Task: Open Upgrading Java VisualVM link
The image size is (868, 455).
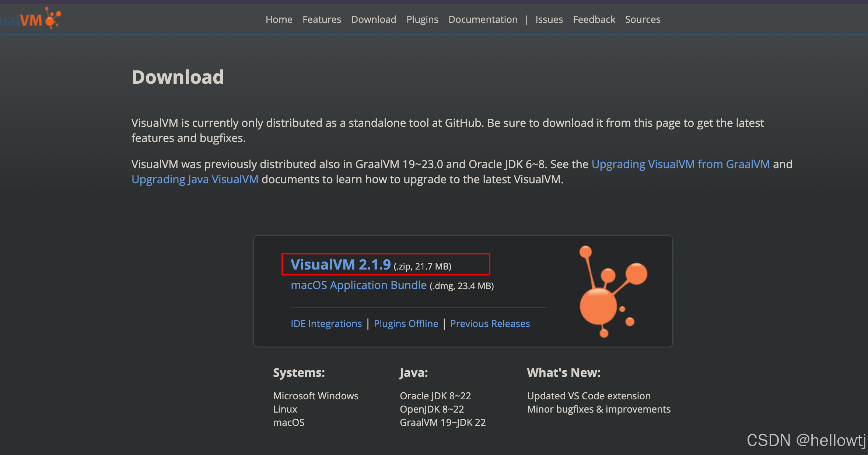Action: pos(195,179)
